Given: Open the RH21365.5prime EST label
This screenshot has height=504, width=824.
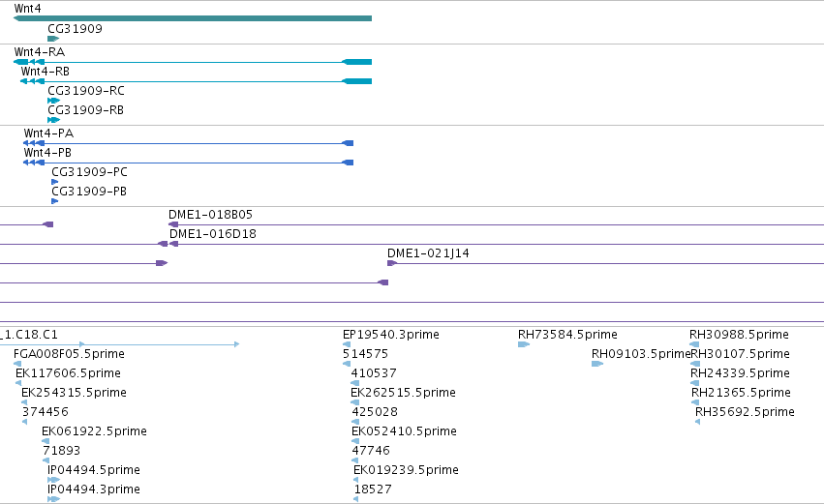Looking at the screenshot, I should [x=741, y=393].
